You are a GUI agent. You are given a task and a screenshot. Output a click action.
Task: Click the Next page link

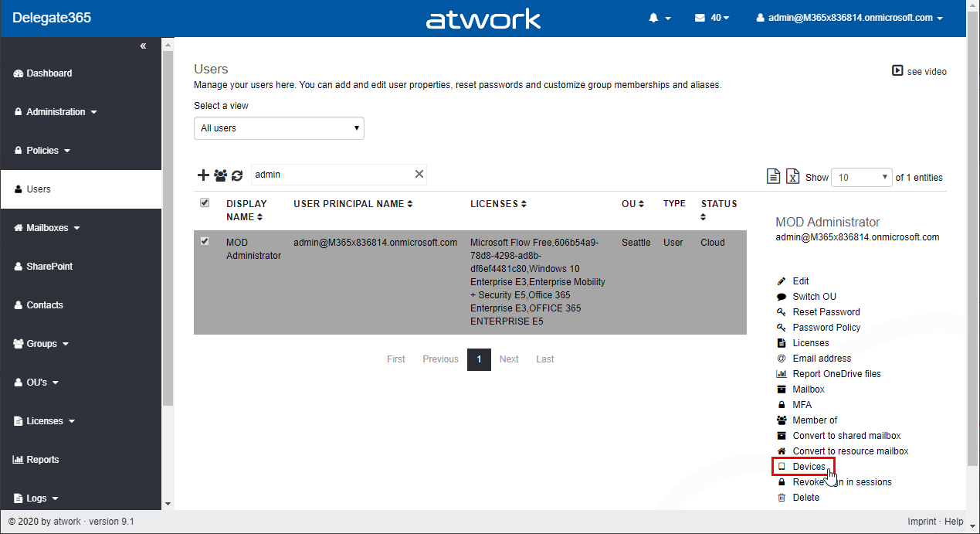(x=509, y=359)
